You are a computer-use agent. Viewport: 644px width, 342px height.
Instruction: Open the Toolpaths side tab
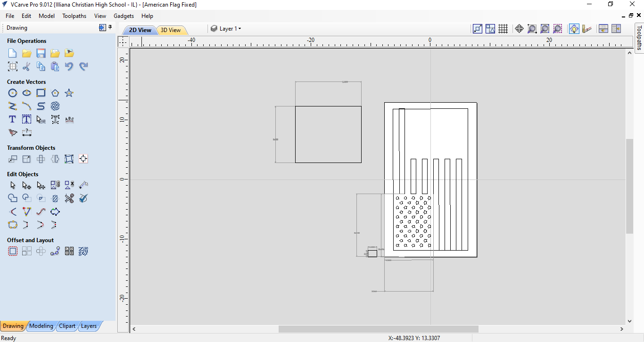pyautogui.click(x=639, y=37)
